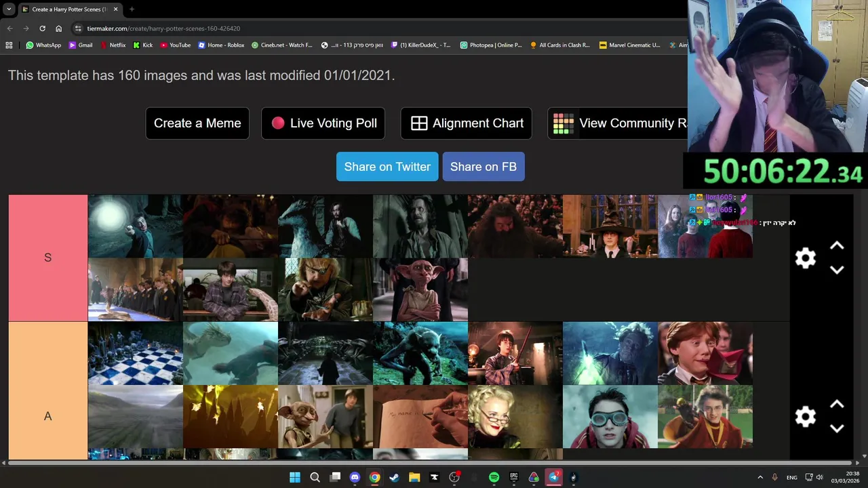
Task: Open Windows Start menu
Action: pos(295,477)
